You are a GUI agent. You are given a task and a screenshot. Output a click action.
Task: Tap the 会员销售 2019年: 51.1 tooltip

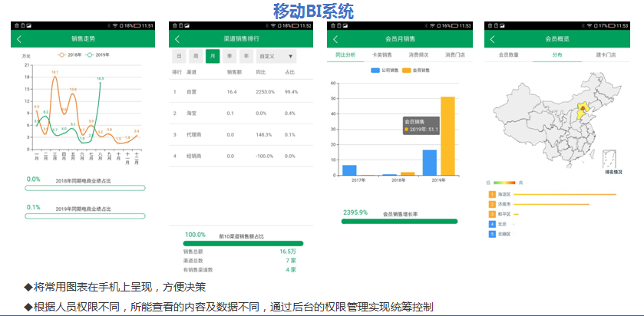pyautogui.click(x=421, y=126)
